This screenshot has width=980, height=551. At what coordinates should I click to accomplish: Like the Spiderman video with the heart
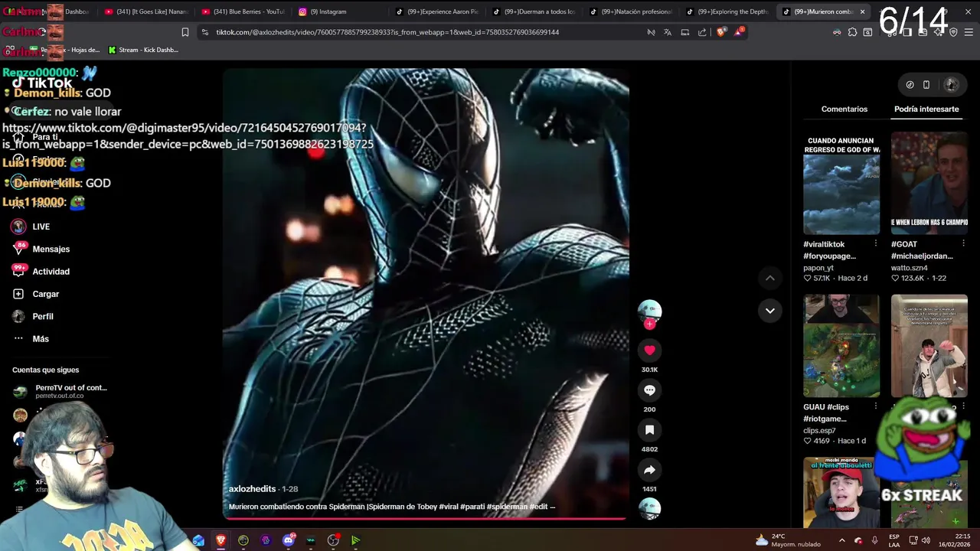click(649, 350)
